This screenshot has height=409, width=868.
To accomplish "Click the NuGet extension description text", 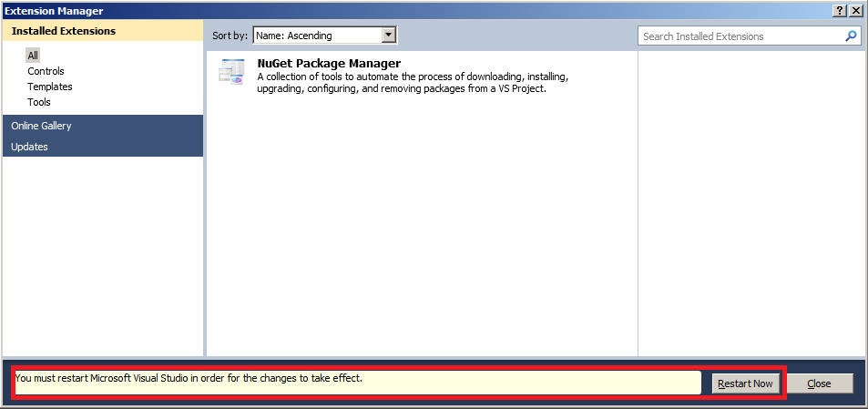I will pyautogui.click(x=412, y=83).
